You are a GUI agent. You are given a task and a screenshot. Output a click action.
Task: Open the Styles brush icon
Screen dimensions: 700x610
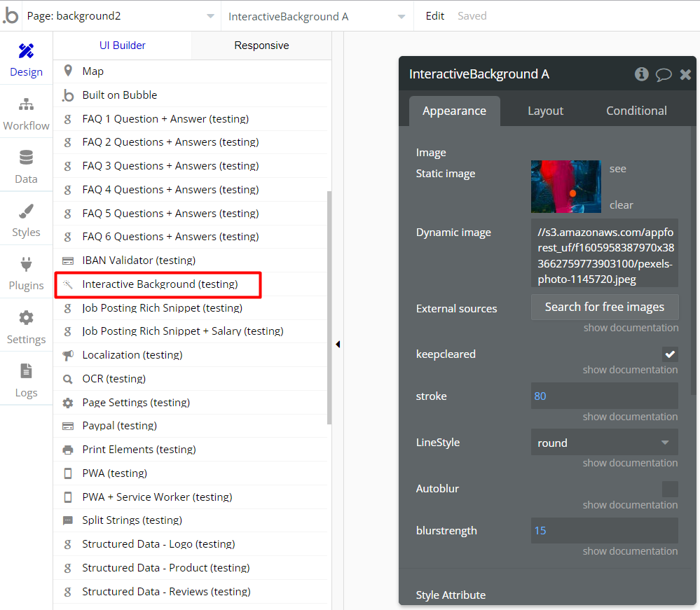26,220
